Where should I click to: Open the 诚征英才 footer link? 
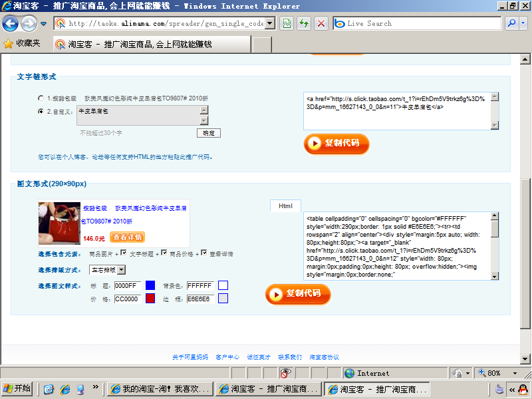259,357
